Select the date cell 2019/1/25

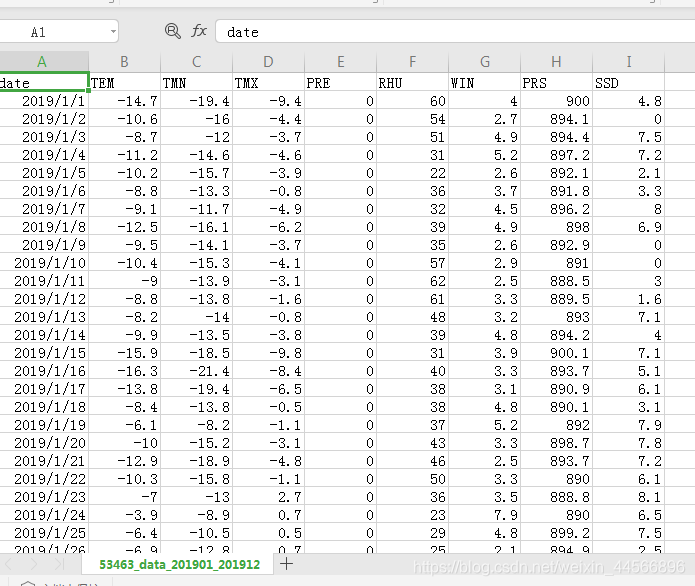[x=44, y=533]
